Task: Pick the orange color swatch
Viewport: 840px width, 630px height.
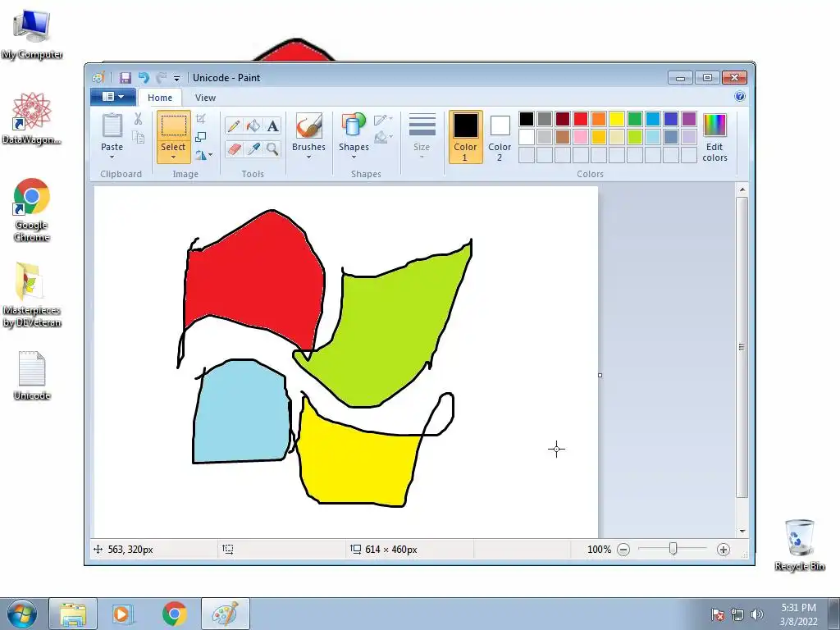Action: (599, 118)
